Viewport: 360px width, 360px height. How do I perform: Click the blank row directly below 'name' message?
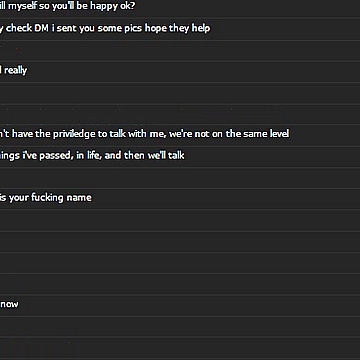point(180,220)
